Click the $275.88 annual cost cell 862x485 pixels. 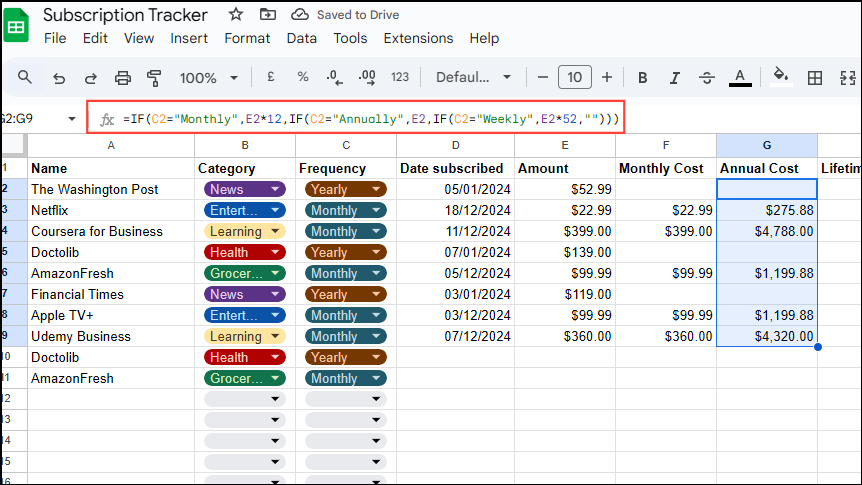point(767,211)
